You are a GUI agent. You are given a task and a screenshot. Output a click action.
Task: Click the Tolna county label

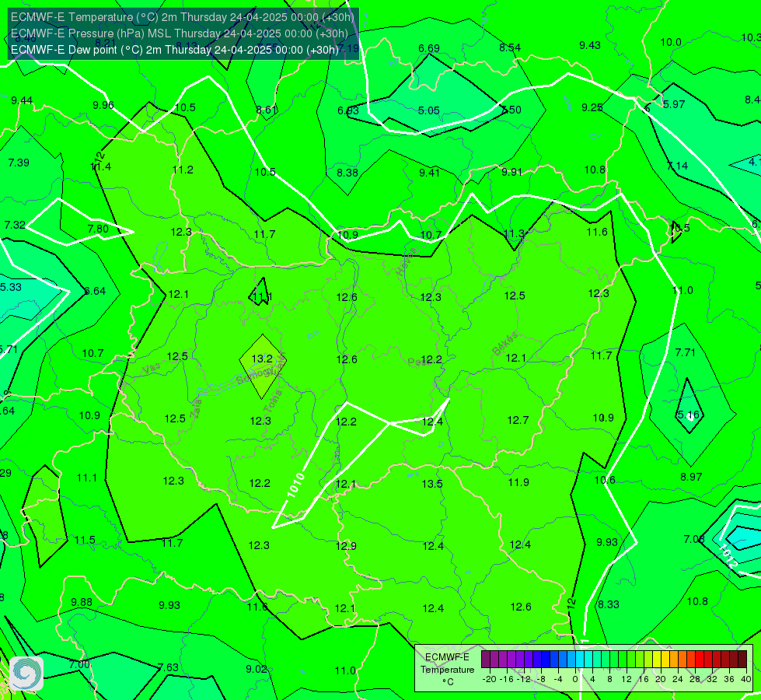273,401
